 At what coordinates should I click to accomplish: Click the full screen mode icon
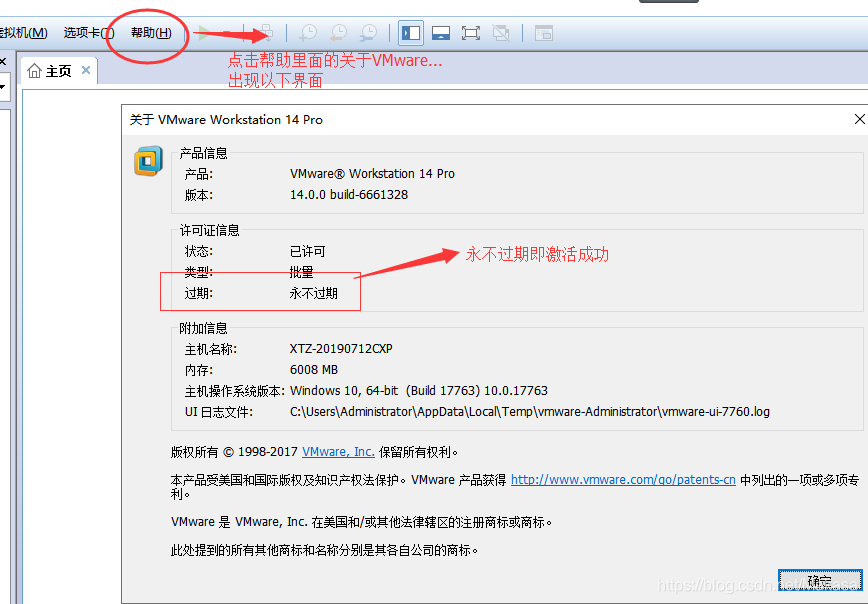[x=471, y=33]
